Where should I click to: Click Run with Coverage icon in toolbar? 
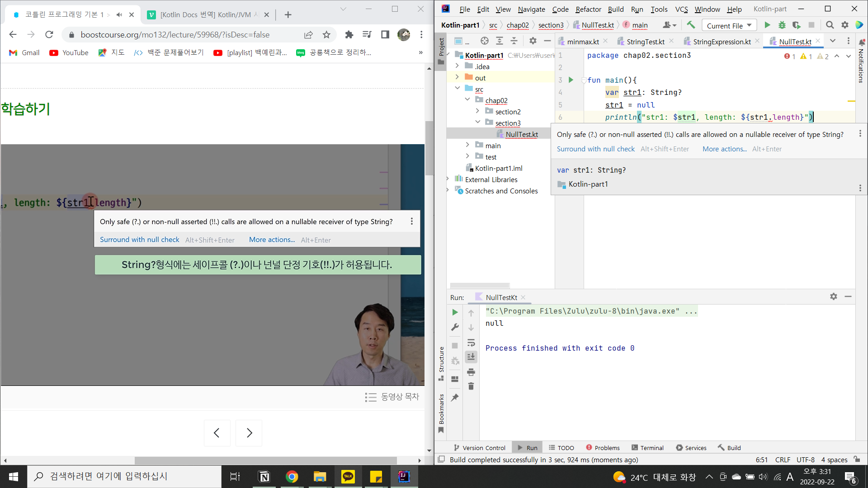pyautogui.click(x=797, y=25)
